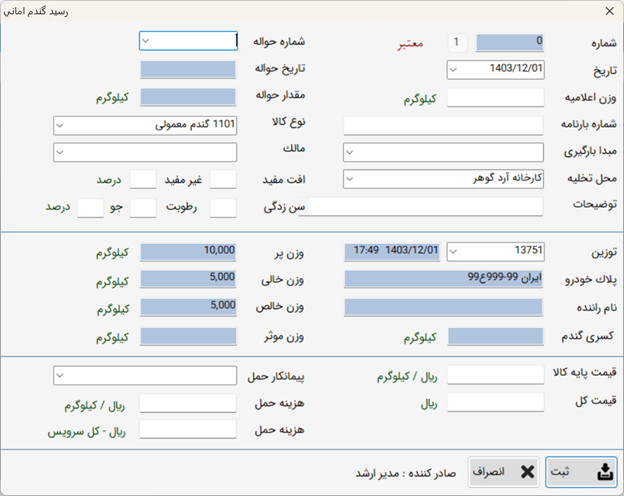The height and width of the screenshot is (496, 624).
Task: Open the محل تخلیه dropdown
Action: tap(349, 179)
